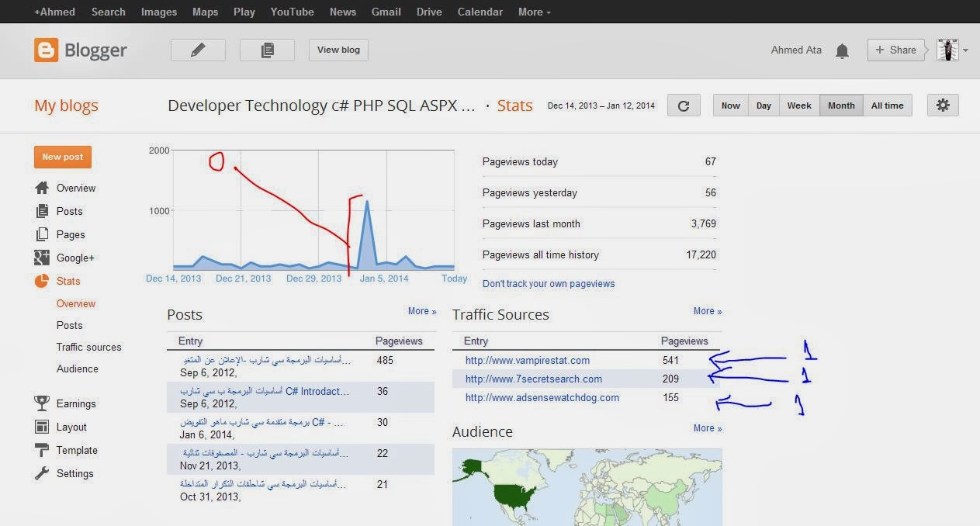Open Search in Google bar

[109, 12]
